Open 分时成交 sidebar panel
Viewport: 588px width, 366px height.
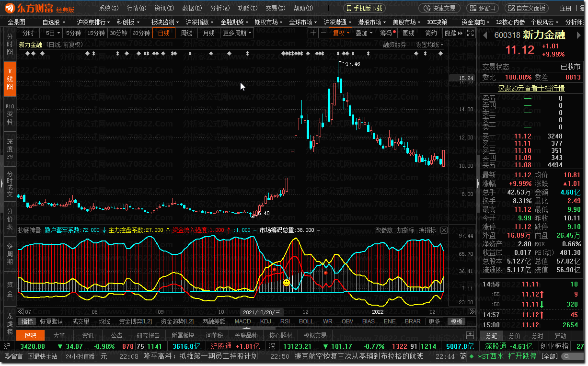pos(10,184)
